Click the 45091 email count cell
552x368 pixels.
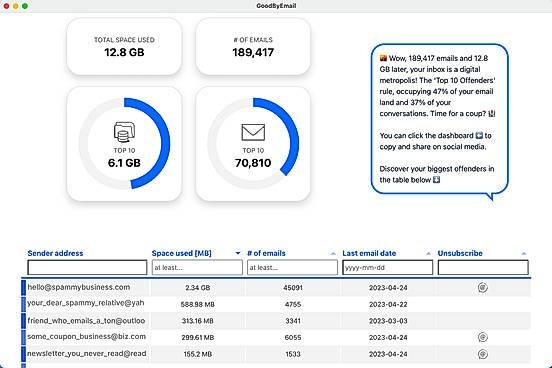pyautogui.click(x=293, y=288)
